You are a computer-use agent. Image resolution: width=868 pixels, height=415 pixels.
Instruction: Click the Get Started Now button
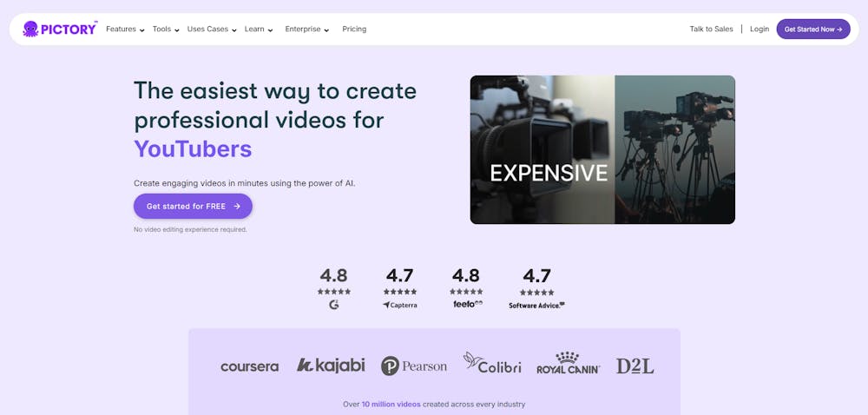pyautogui.click(x=813, y=29)
